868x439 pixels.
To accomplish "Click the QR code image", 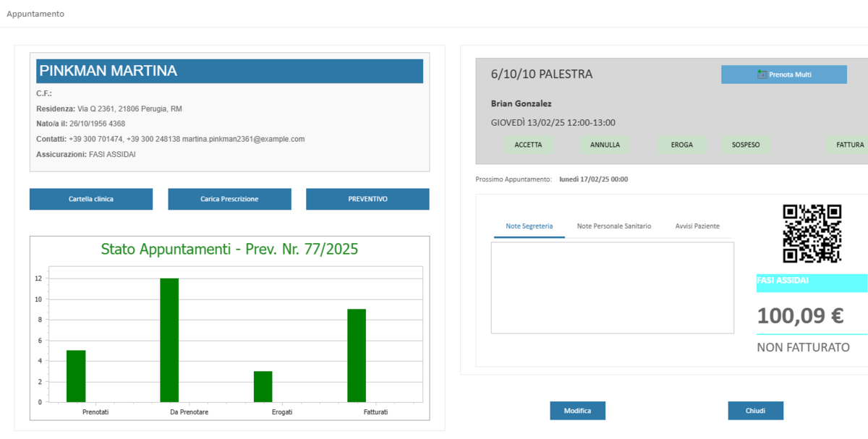I will tap(812, 234).
